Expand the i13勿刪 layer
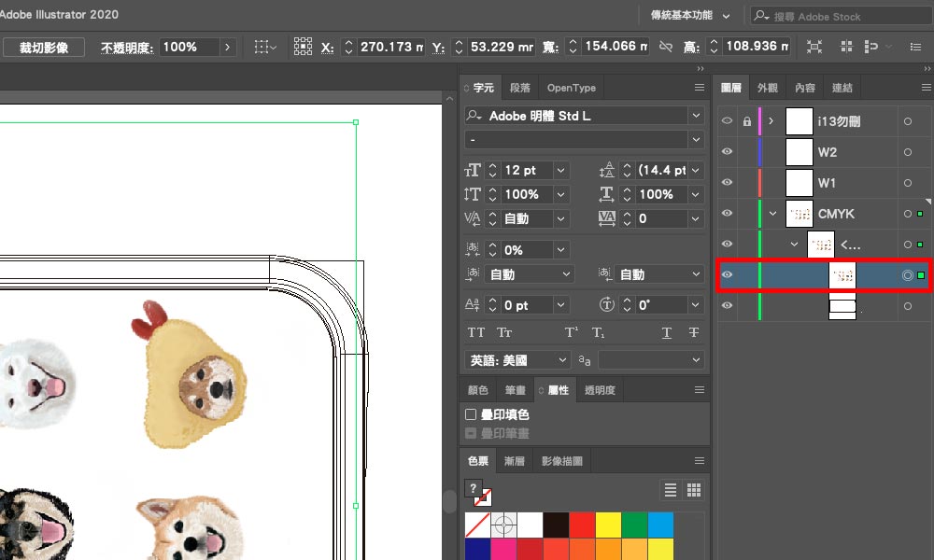934x560 pixels. click(x=771, y=121)
